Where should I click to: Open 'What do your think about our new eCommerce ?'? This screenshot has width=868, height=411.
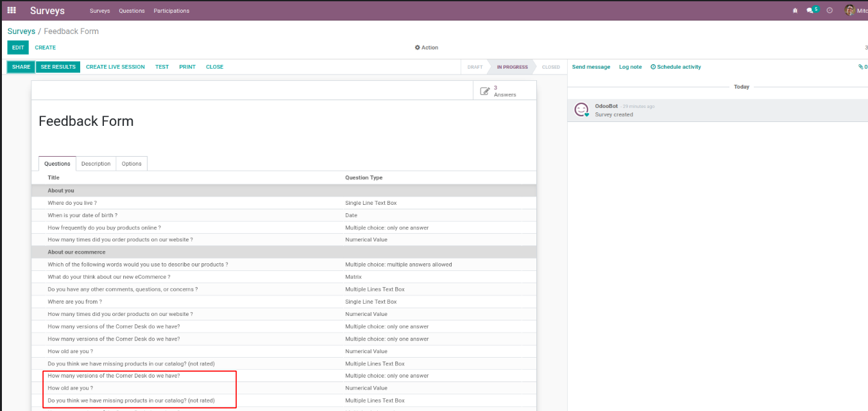tap(284, 277)
